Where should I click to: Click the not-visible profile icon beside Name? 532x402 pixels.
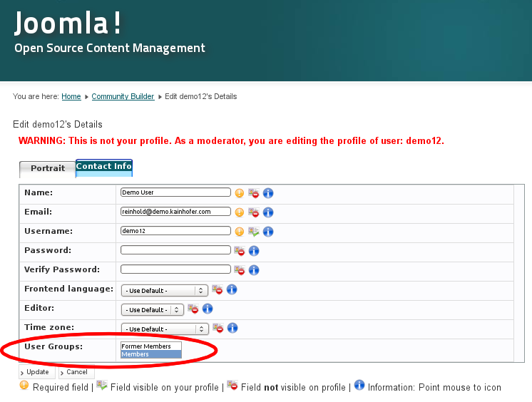pos(253,193)
